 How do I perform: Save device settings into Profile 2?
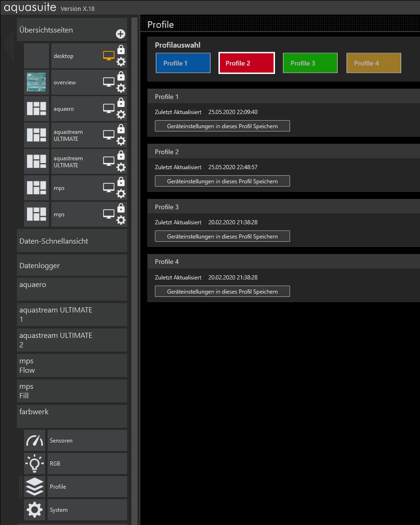222,181
